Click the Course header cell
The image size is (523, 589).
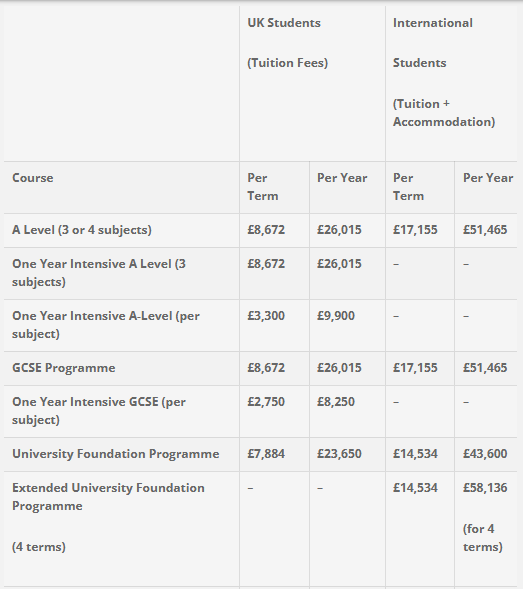tap(33, 178)
